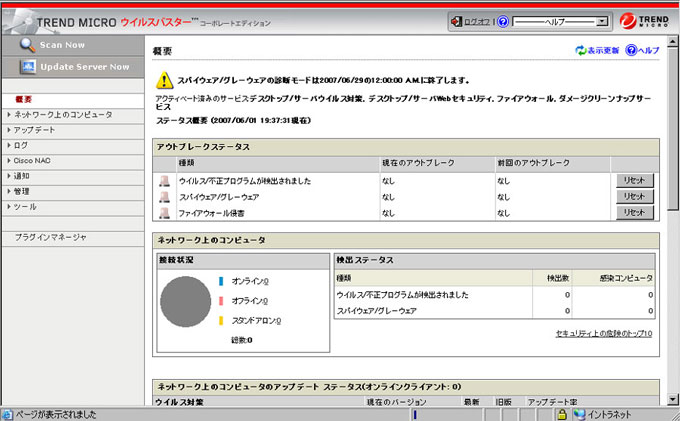The image size is (680, 421).
Task: Click the logoff door icon in header
Action: 456,20
